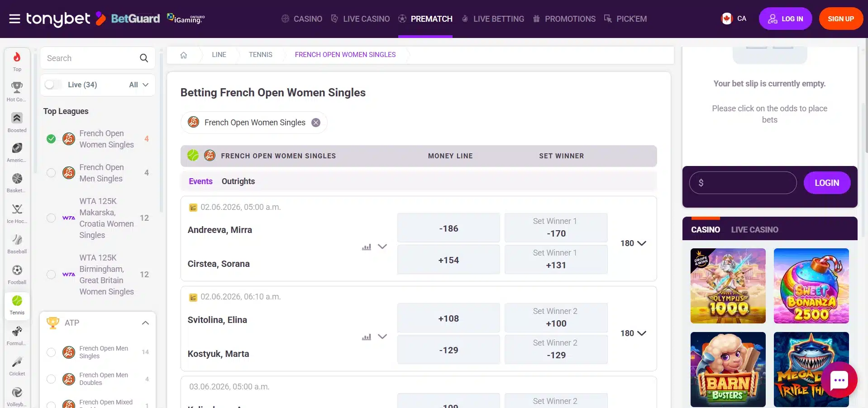The width and height of the screenshot is (868, 408).
Task: Open the PREMATCH nav item
Action: (x=425, y=19)
